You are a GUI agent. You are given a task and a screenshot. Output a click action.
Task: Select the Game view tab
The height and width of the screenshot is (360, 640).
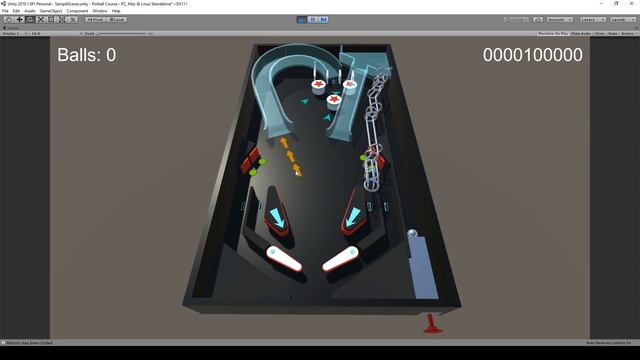(x=11, y=28)
